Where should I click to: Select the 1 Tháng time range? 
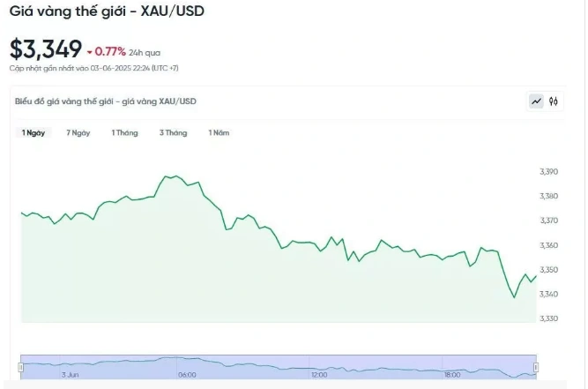click(124, 133)
